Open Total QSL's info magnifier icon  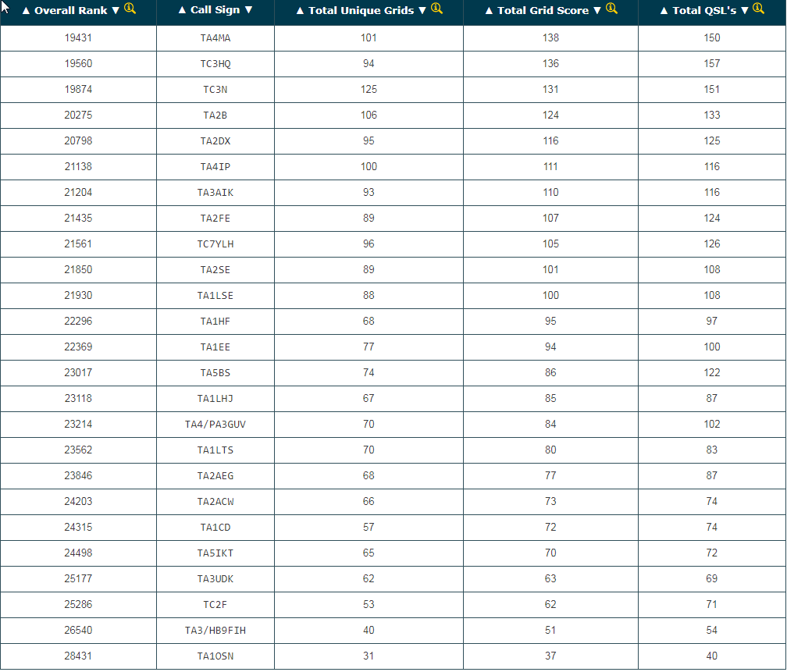(758, 9)
